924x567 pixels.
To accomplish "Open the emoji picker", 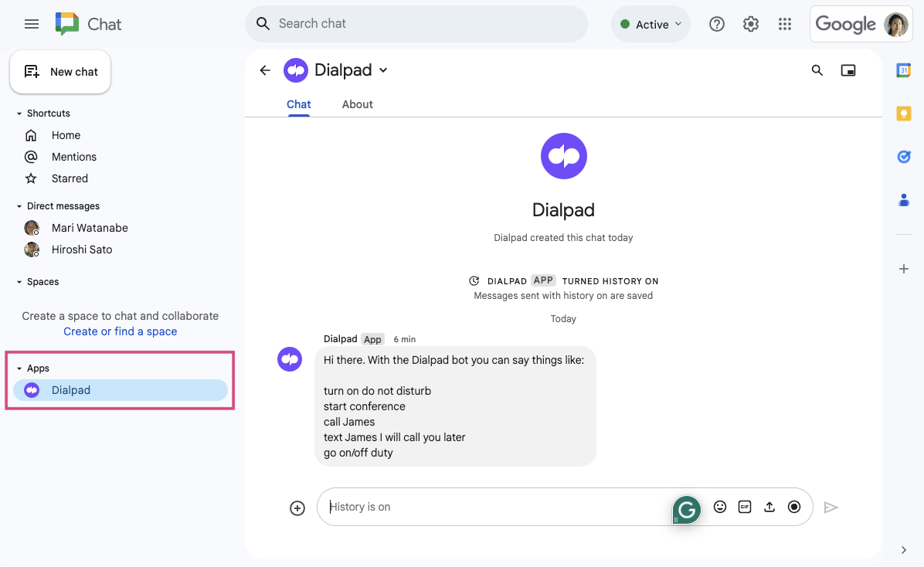I will click(x=720, y=507).
